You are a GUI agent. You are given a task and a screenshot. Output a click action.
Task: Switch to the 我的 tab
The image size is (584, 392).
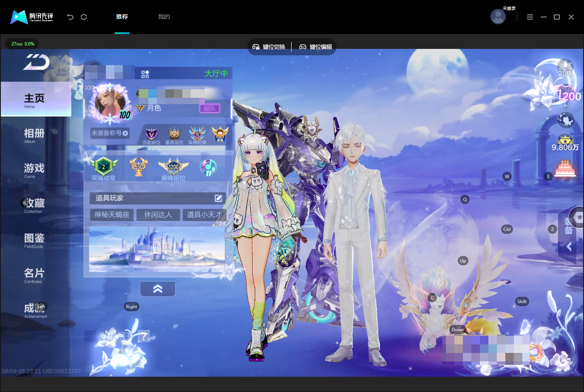[x=164, y=17]
